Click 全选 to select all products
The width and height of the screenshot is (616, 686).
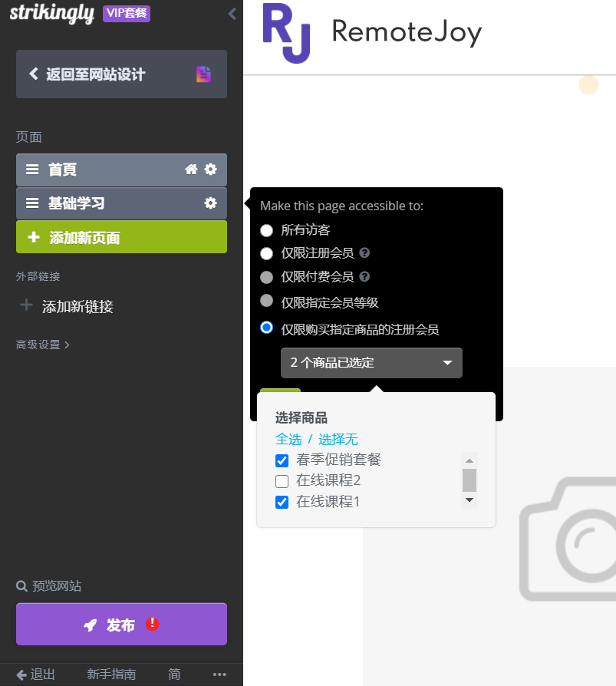pos(288,439)
